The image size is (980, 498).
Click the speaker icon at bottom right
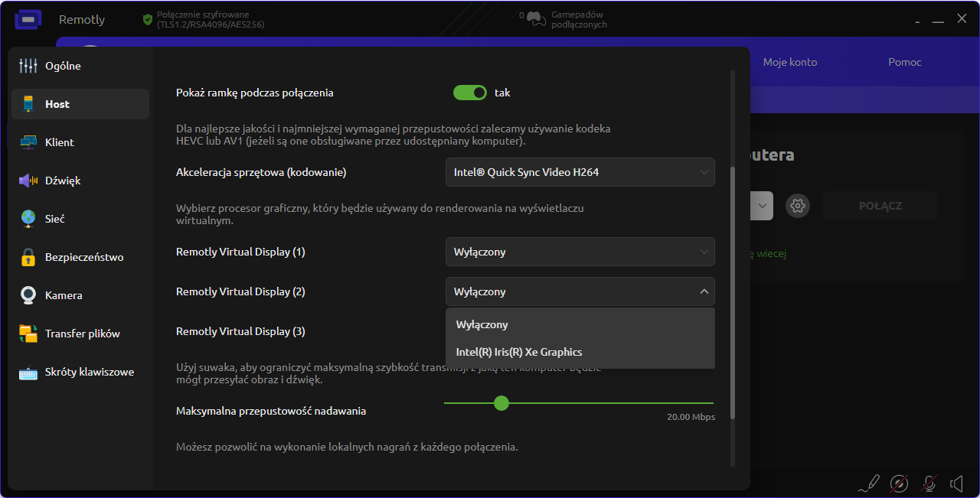pyautogui.click(x=956, y=483)
